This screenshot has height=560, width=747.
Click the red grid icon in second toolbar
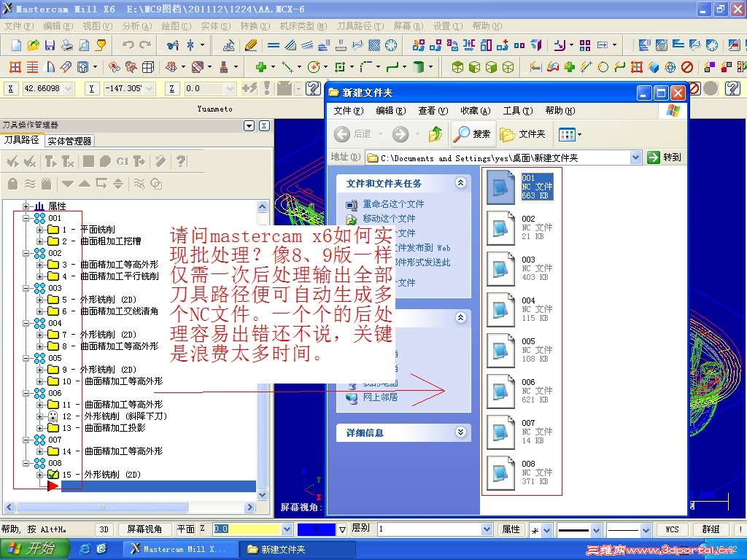coord(15,67)
